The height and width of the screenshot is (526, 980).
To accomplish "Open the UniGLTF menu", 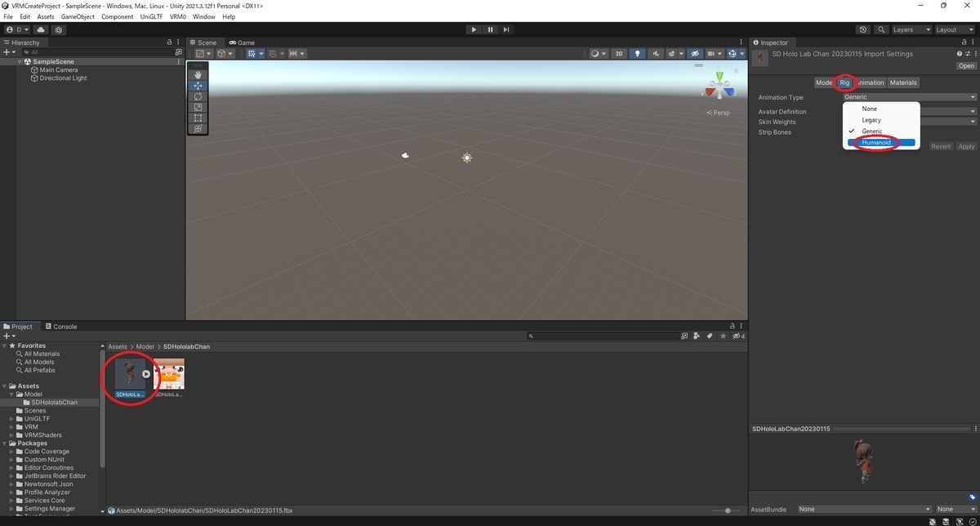I will coord(151,16).
